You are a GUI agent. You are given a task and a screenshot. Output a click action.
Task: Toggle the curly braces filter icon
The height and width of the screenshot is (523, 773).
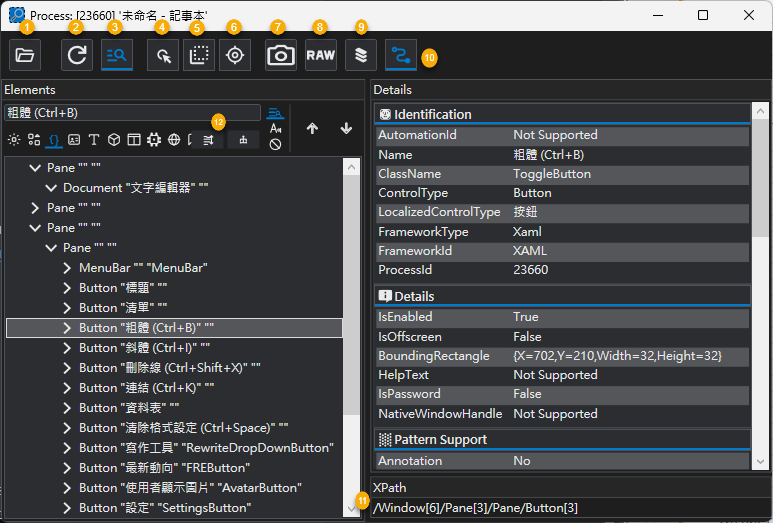click(54, 140)
